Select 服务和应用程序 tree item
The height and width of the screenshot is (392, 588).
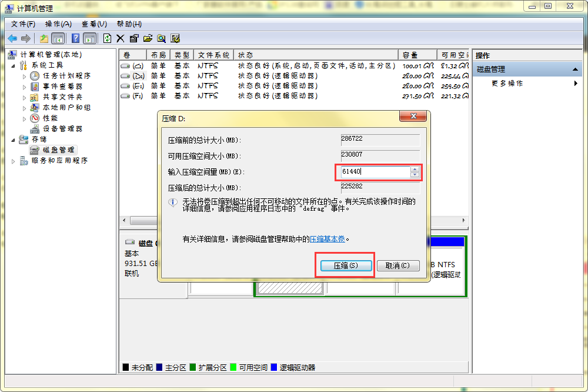pos(59,160)
